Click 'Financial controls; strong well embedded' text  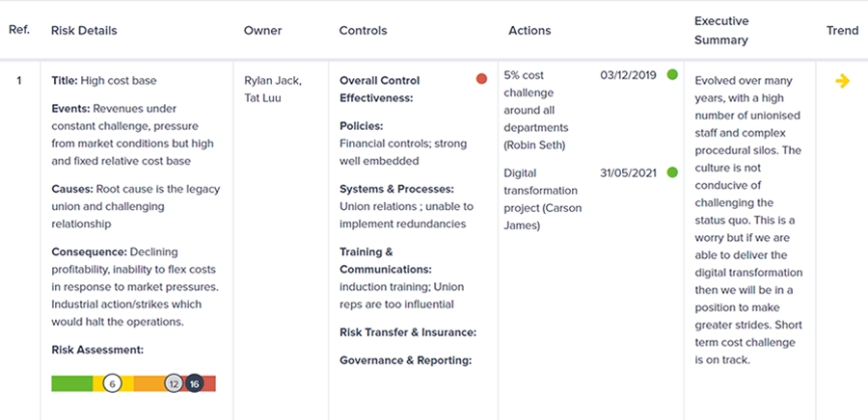(x=403, y=152)
